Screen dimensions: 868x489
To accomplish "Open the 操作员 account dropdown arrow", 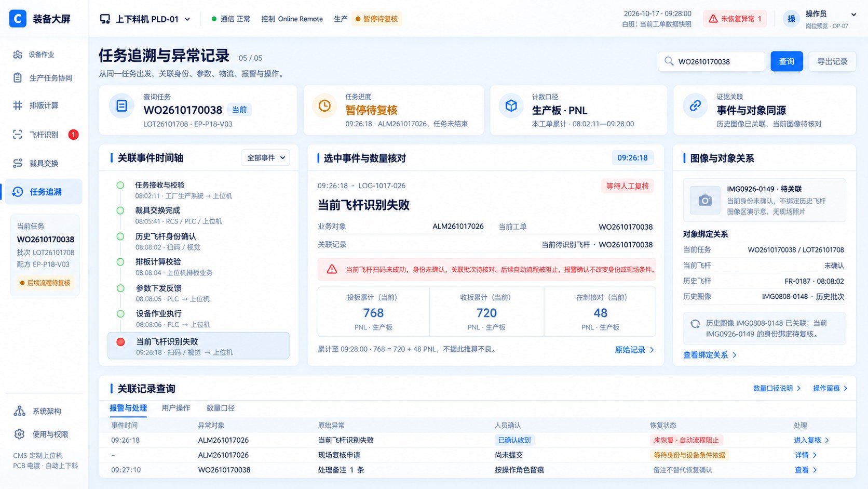I will click(853, 15).
